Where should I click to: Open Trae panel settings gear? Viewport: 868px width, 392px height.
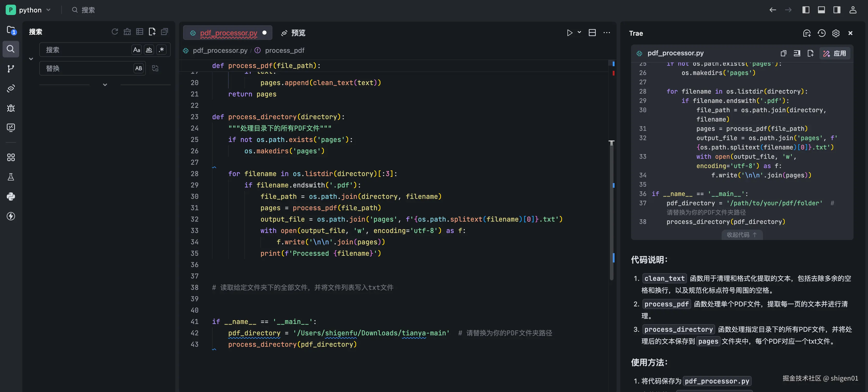coord(836,33)
